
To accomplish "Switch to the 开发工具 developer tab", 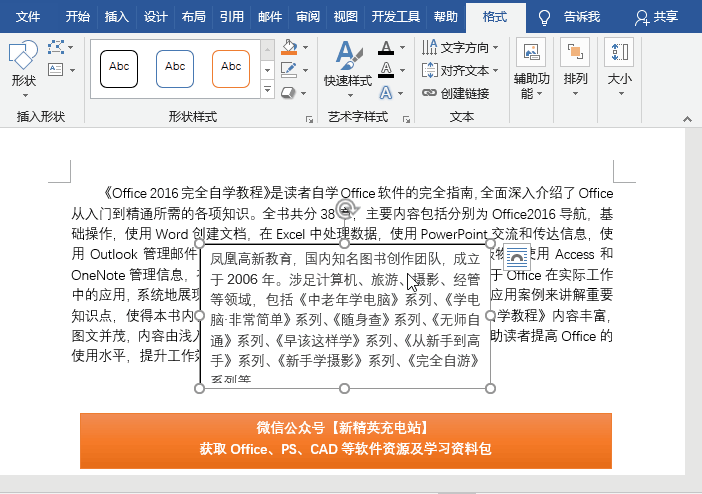I will coord(396,17).
